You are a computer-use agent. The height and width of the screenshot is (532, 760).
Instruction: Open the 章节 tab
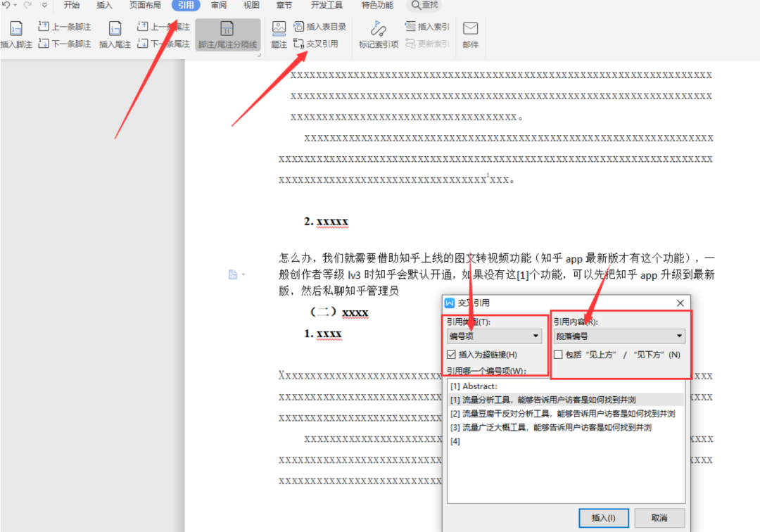click(284, 5)
